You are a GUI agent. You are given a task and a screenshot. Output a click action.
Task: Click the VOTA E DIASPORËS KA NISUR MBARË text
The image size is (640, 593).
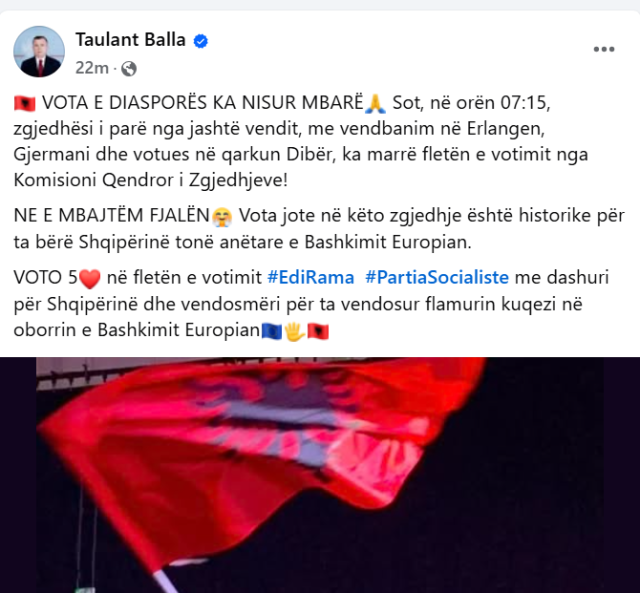pyautogui.click(x=202, y=102)
